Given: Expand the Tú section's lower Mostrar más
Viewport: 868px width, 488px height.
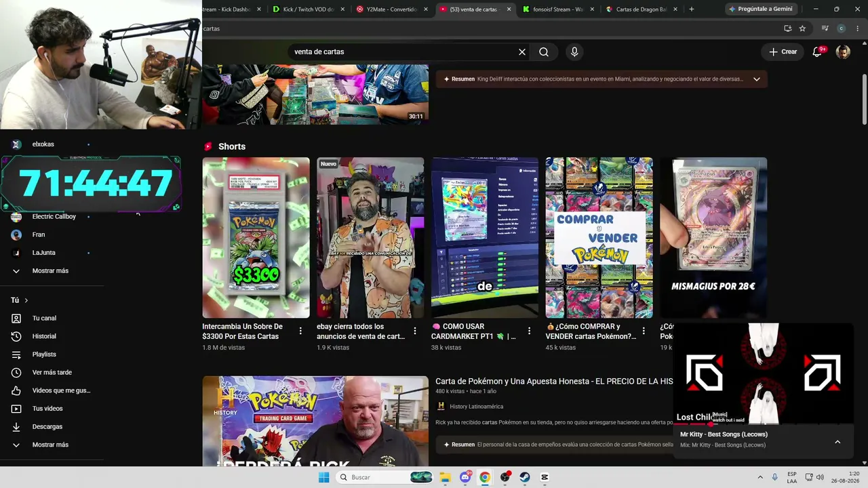Looking at the screenshot, I should point(52,445).
